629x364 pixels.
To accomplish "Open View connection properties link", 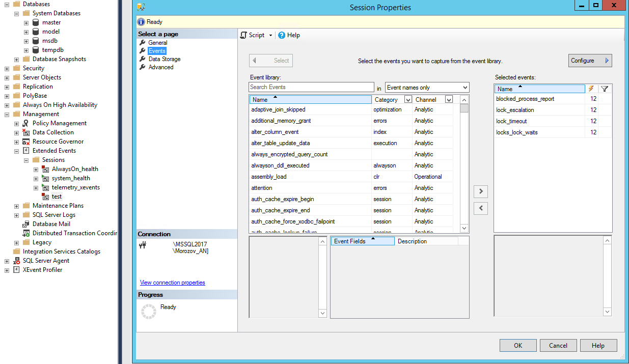I will 172,283.
